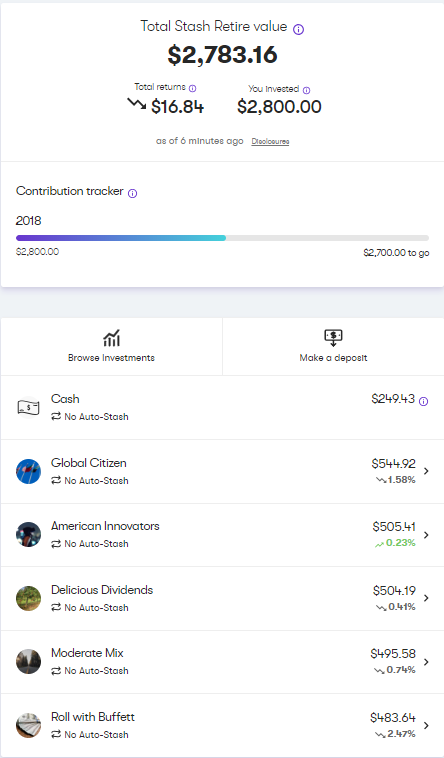Viewport: 444px width, 758px height.
Task: Click info icon next to Total returns
Action: [x=192, y=88]
